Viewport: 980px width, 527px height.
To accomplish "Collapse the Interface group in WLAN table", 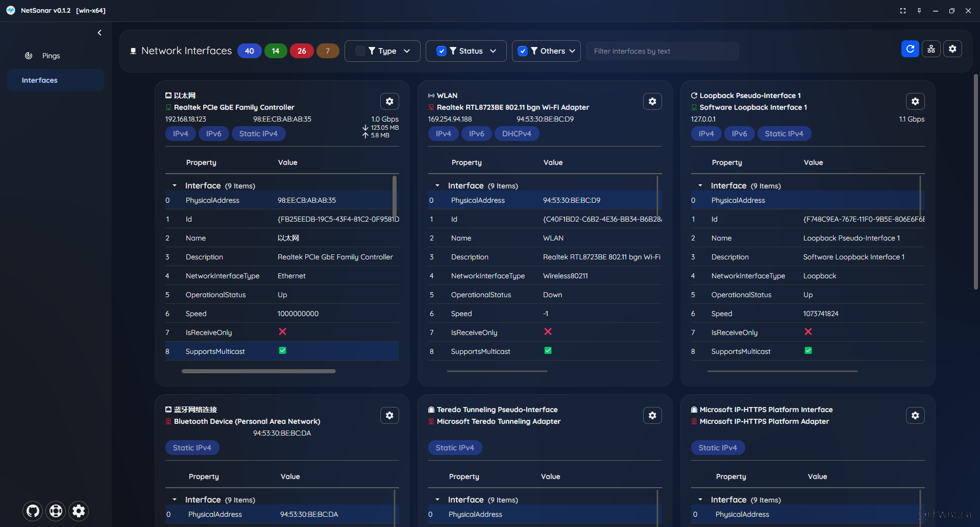I will [x=437, y=186].
